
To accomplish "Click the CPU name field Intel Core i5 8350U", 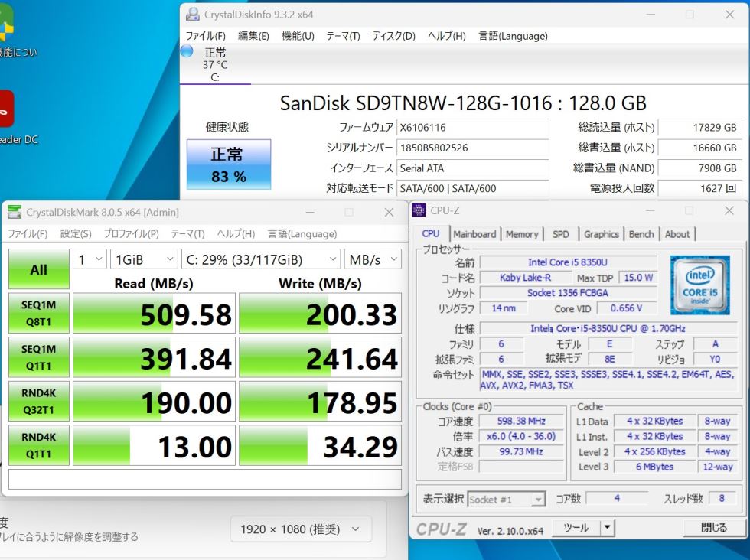I will pos(568,262).
